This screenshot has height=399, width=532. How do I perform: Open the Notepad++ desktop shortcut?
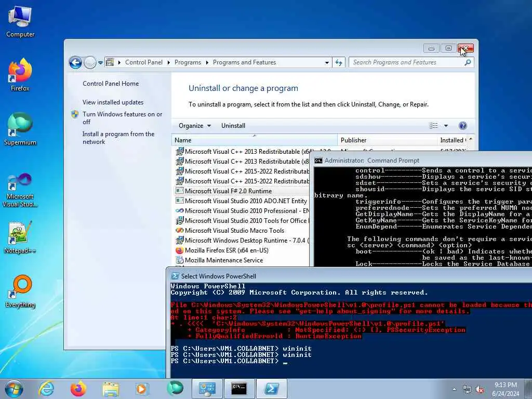[20, 237]
